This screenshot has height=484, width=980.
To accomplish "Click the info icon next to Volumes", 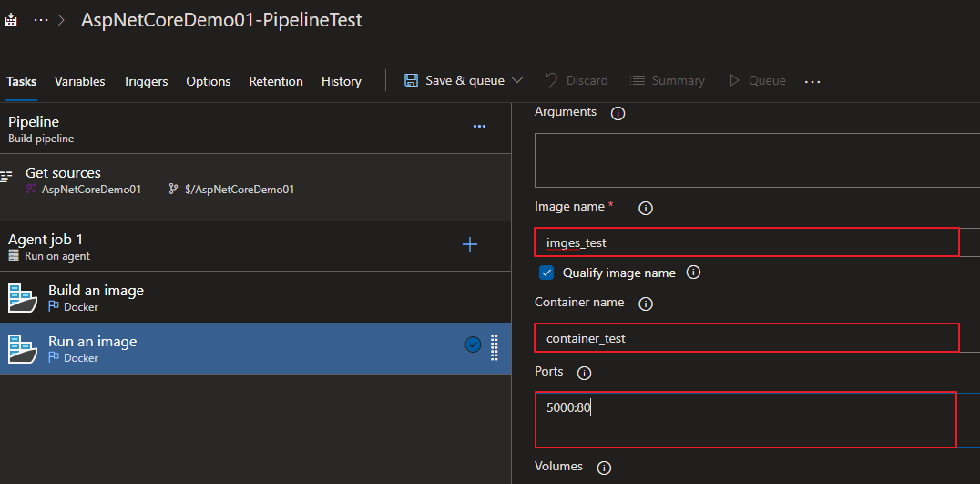I will pyautogui.click(x=603, y=468).
